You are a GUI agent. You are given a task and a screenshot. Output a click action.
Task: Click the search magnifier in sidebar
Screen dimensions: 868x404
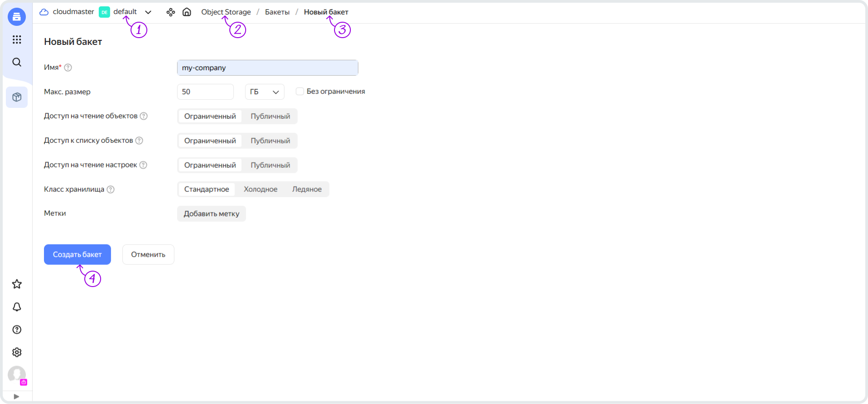[x=17, y=62]
